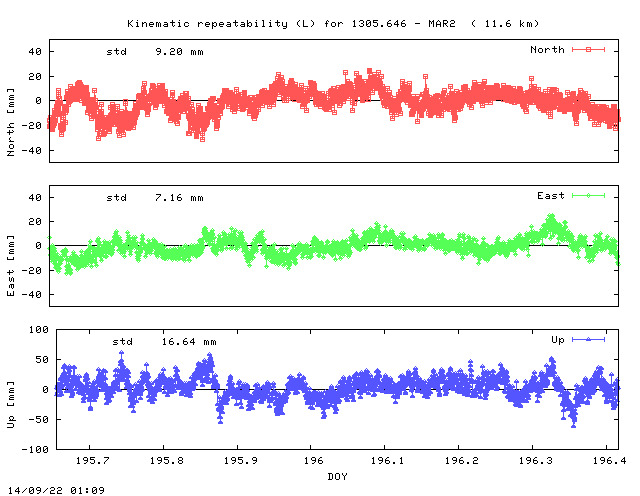This screenshot has height=496, width=640.
Task: Click the timestamp '14/09/22 01:09'
Action: tap(56, 490)
